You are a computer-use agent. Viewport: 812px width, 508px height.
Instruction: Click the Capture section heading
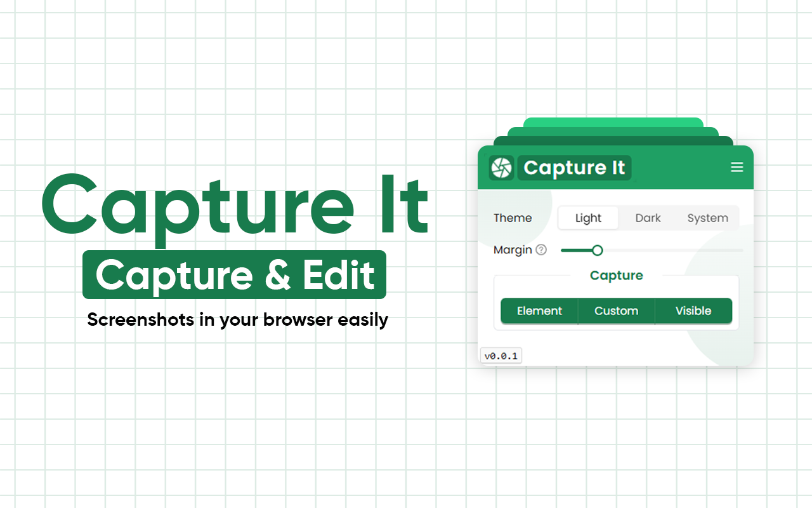616,276
